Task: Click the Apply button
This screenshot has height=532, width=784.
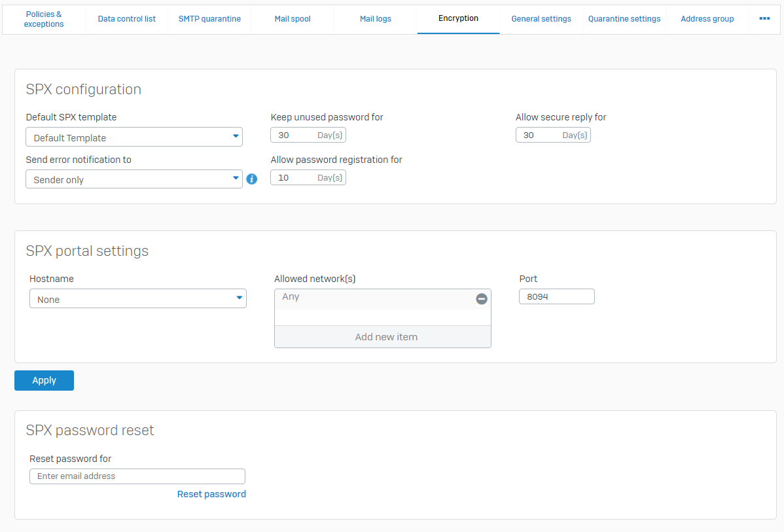Action: pos(44,380)
